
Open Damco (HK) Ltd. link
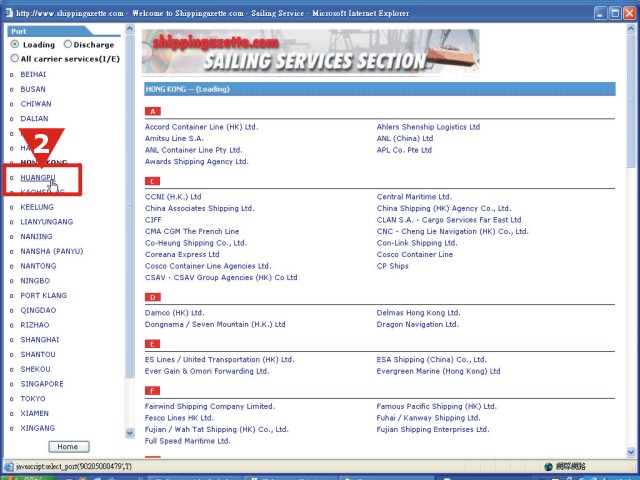(174, 313)
